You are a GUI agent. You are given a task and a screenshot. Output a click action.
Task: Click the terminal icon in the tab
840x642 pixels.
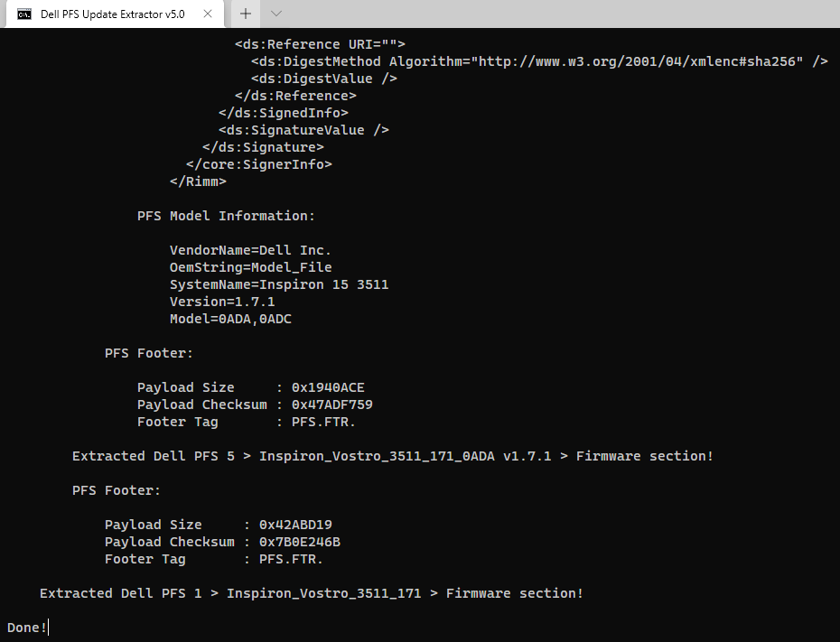[x=24, y=14]
